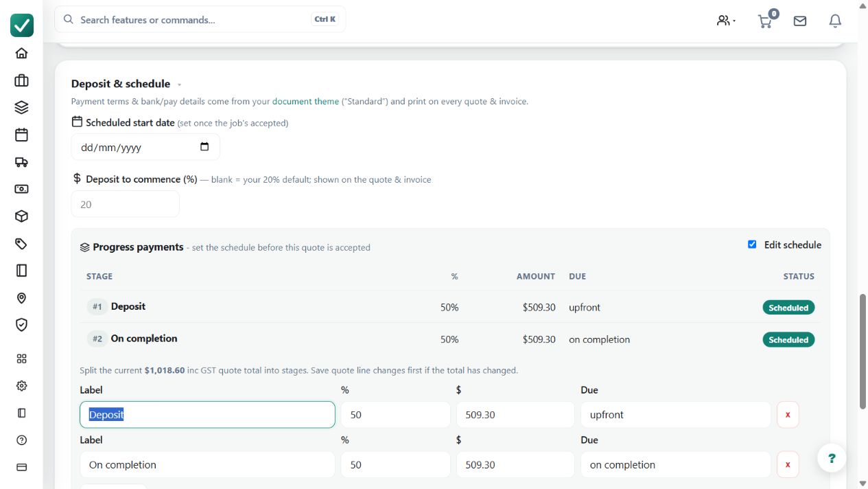Click the Deposit row dollar amount field
This screenshot has height=489, width=868.
click(515, 415)
